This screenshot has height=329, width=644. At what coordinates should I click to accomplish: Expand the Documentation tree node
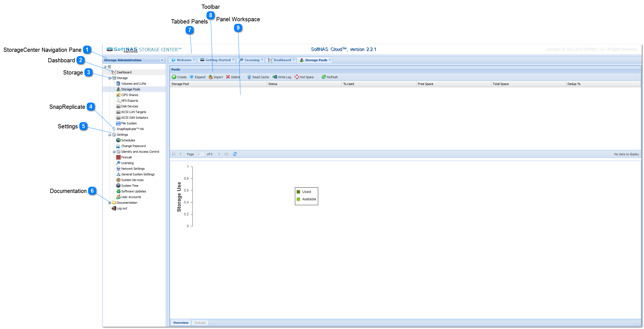(x=109, y=203)
